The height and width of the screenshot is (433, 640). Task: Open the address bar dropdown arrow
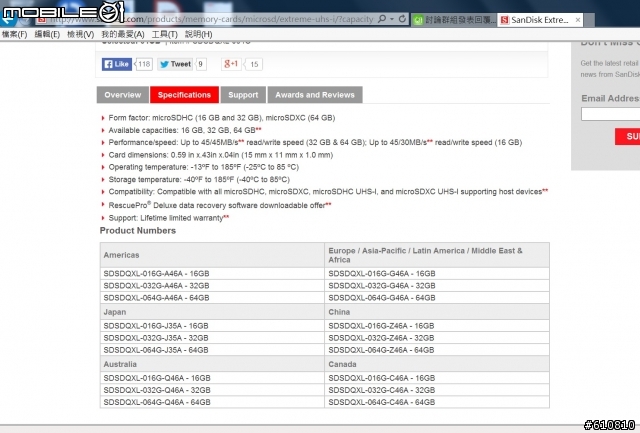[x=392, y=19]
